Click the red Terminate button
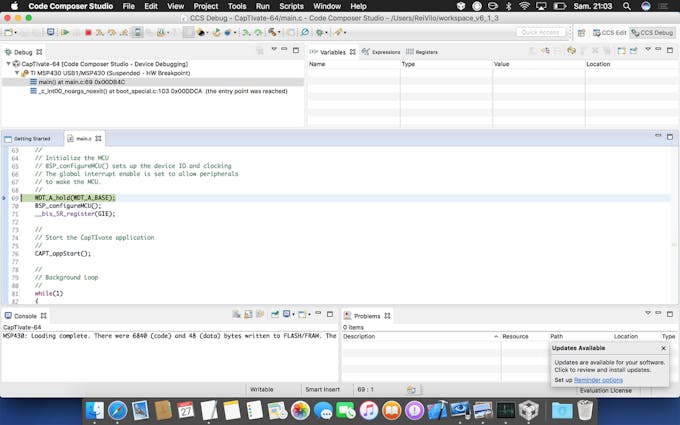The image size is (680, 425). click(x=88, y=33)
